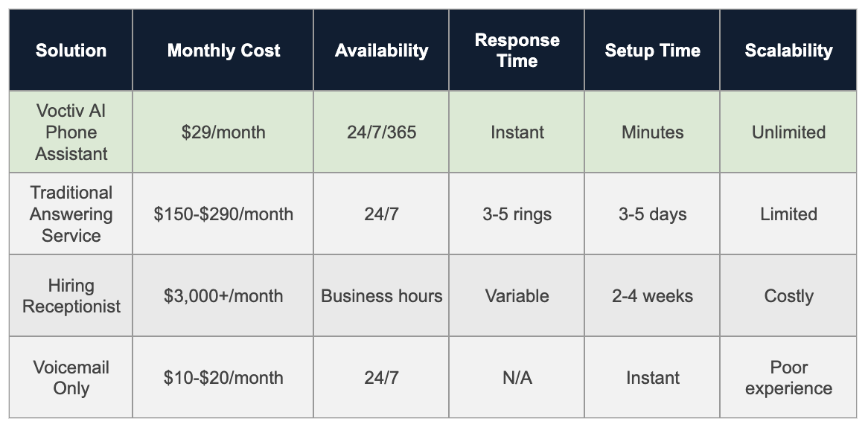Select the 3-5 days setup cell
This screenshot has width=868, height=430.
[652, 214]
